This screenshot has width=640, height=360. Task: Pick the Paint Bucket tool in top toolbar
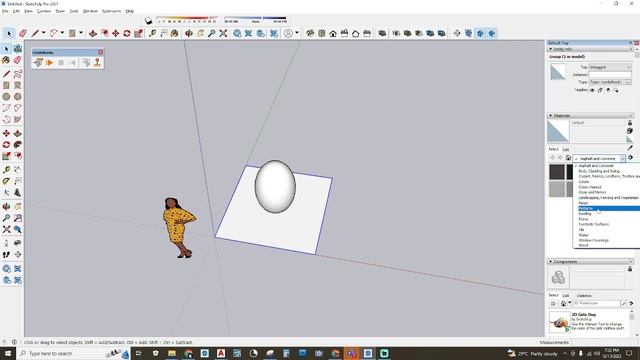[175, 33]
